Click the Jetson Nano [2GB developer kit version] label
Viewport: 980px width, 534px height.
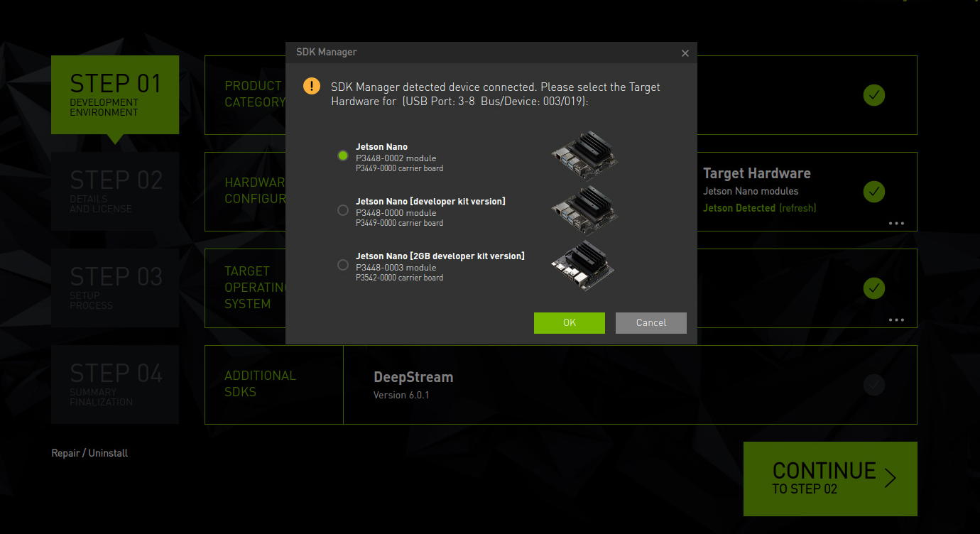(x=440, y=256)
